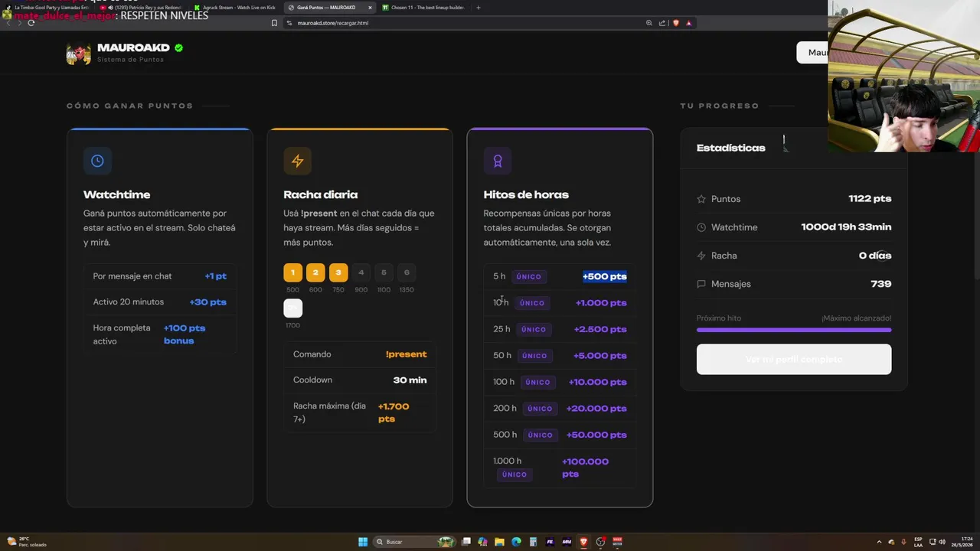
Task: Click the +5.000 pts reward for 50 h
Action: pos(600,356)
